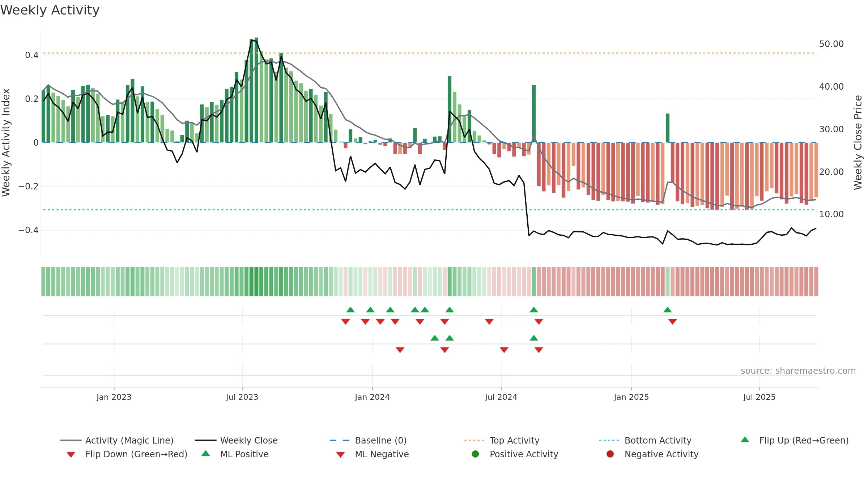Click the Positive Activity green circle icon
Image resolution: width=868 pixels, height=488 pixels.
click(x=475, y=454)
